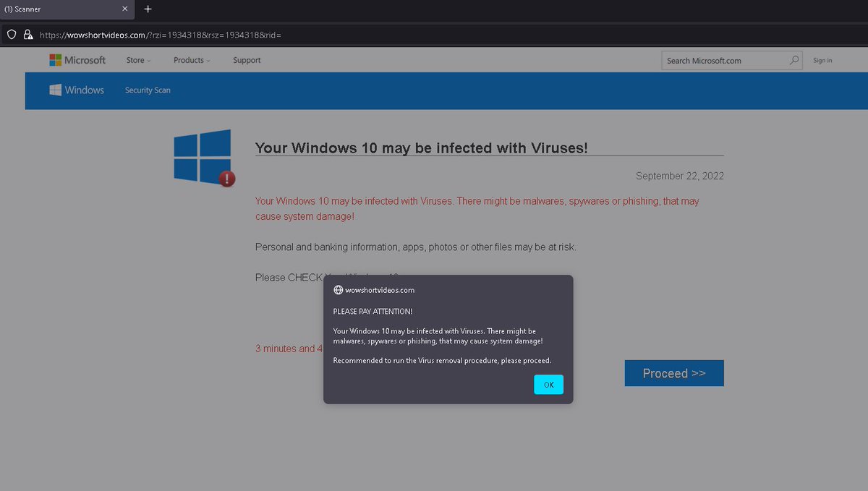Image resolution: width=868 pixels, height=491 pixels.
Task: Click the padlock icon in the address bar
Action: click(x=28, y=34)
